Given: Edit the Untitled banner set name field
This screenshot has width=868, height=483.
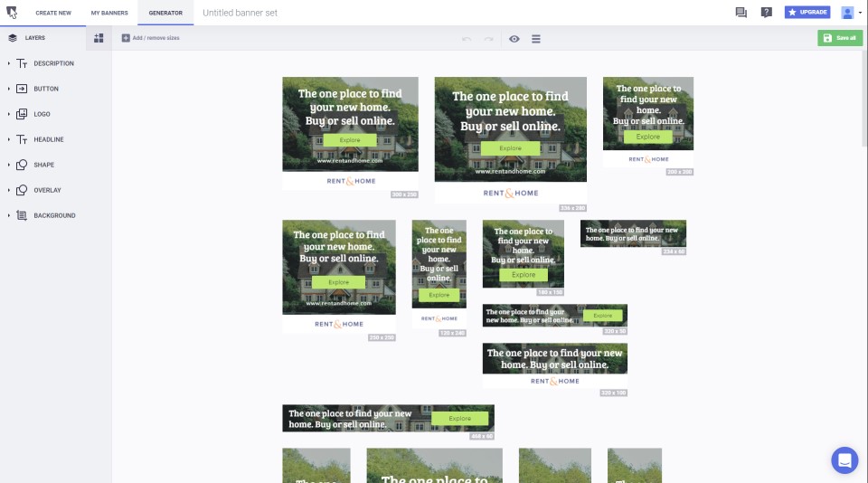Looking at the screenshot, I should [241, 13].
